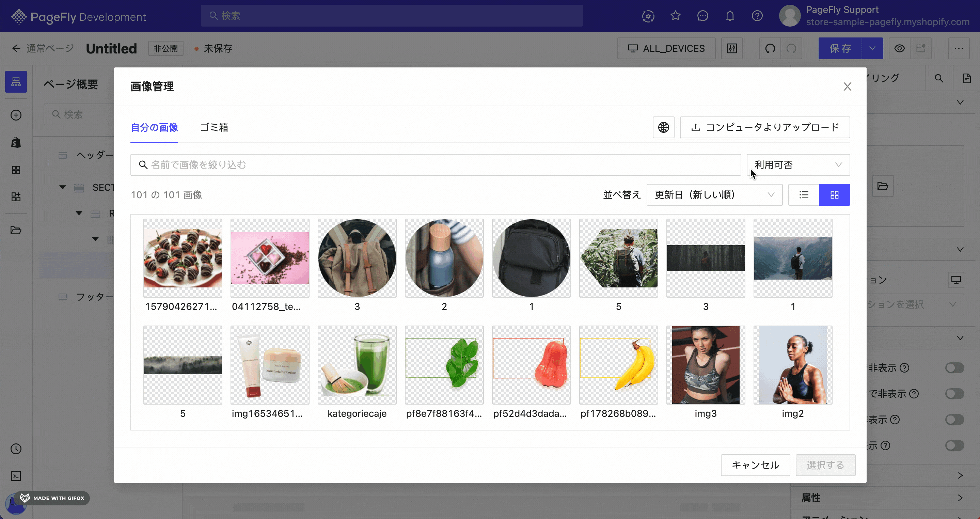Image resolution: width=980 pixels, height=519 pixels.
Task: Open the three-dots more menu
Action: click(959, 48)
